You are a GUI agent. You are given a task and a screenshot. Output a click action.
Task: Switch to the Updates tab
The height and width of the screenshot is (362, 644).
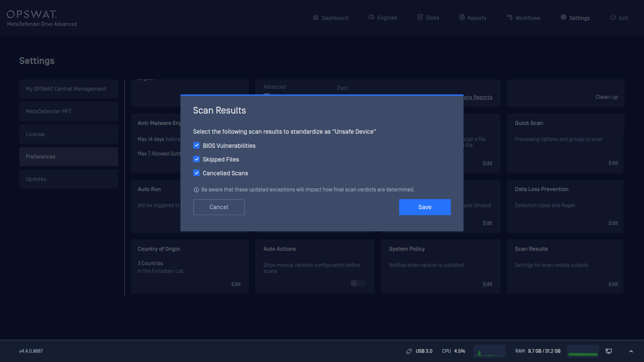(68, 179)
